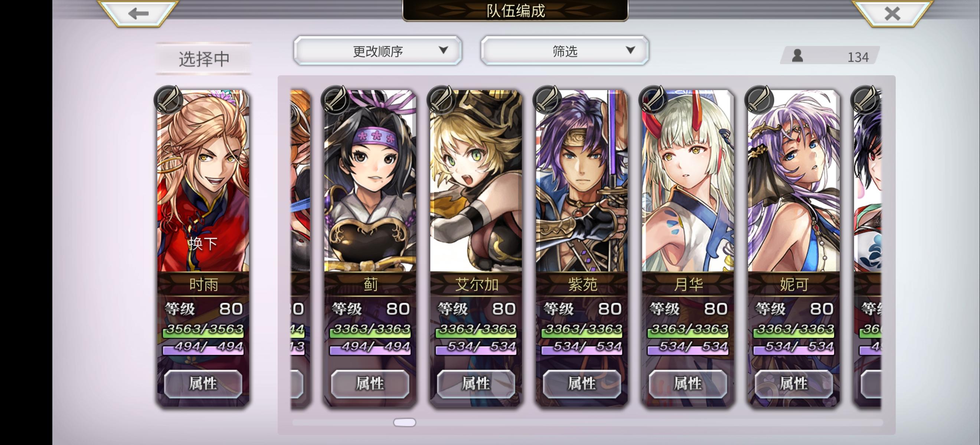Click the sword icon on 艾尔加 card
This screenshot has width=980, height=445.
point(441,100)
